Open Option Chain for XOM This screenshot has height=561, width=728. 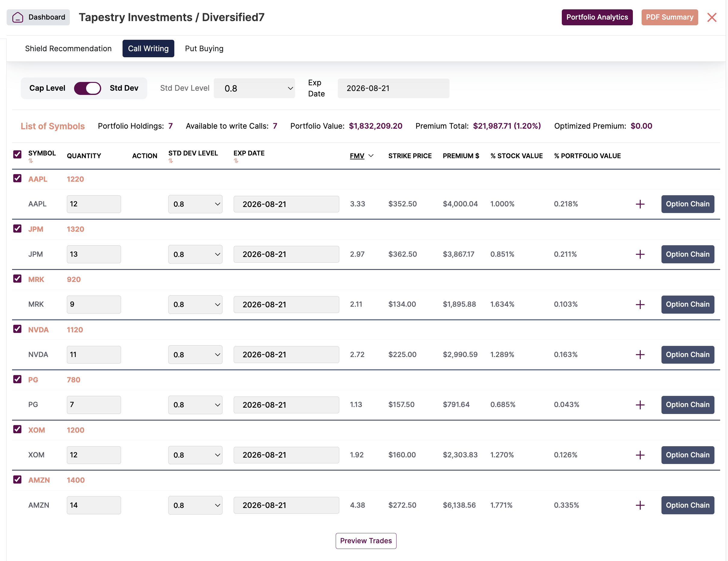[x=687, y=455]
